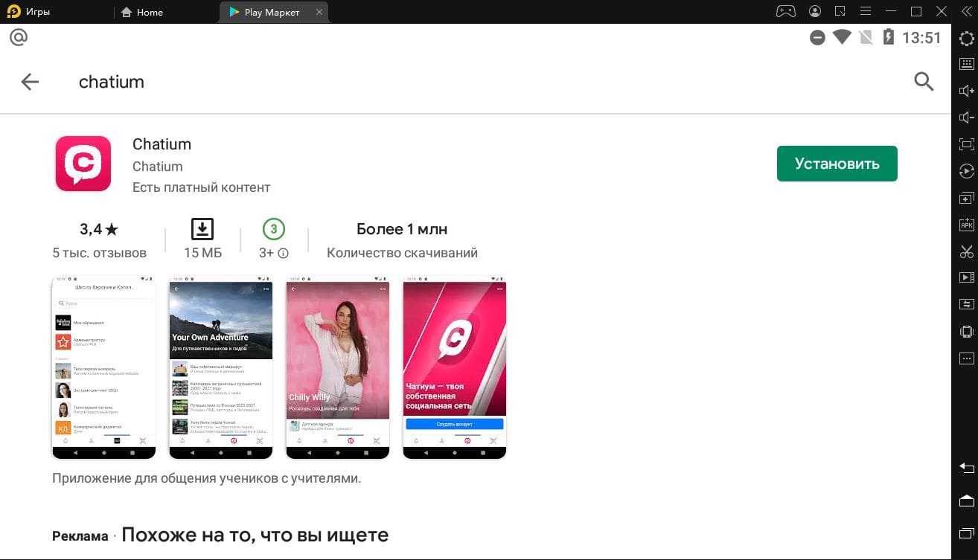Click the @ notification icon
978x560 pixels.
point(19,37)
